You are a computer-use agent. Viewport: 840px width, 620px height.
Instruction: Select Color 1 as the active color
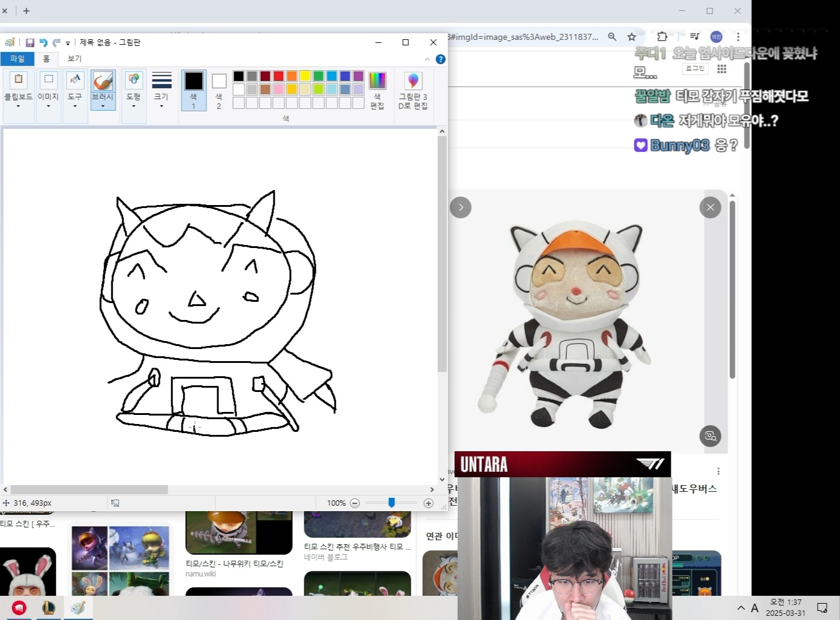click(194, 90)
